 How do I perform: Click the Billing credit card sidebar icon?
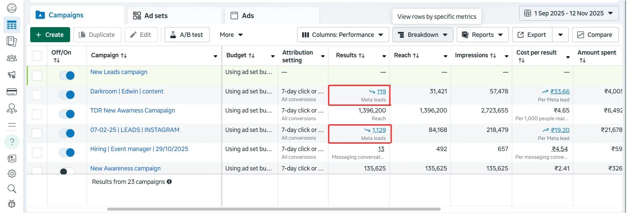pyautogui.click(x=12, y=92)
